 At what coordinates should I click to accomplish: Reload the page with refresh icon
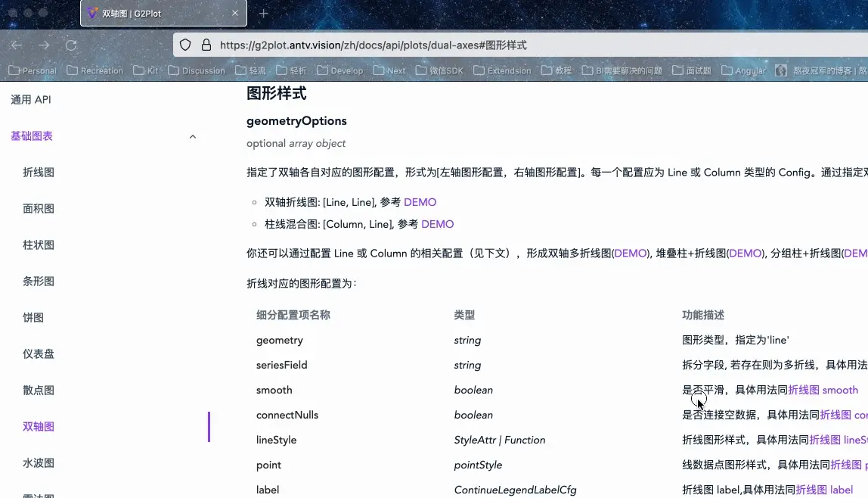[x=71, y=45]
